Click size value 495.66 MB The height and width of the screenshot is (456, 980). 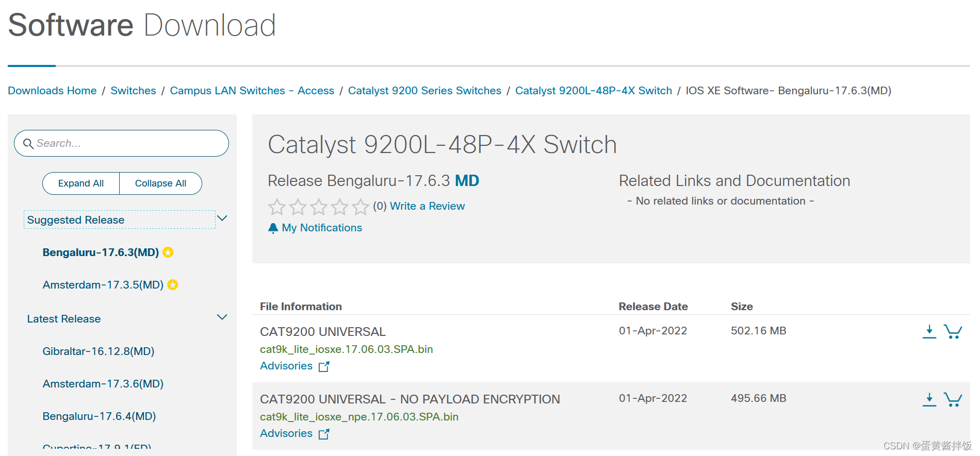[758, 398]
